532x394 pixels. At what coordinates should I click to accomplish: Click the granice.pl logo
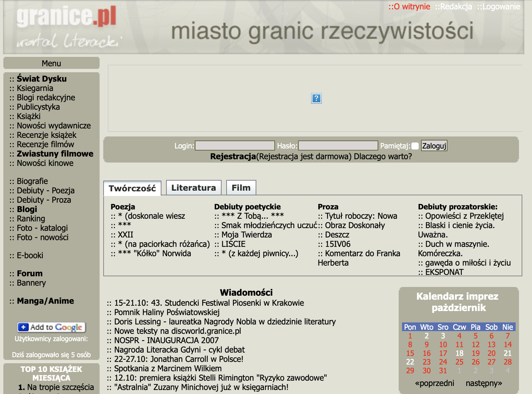pos(66,17)
